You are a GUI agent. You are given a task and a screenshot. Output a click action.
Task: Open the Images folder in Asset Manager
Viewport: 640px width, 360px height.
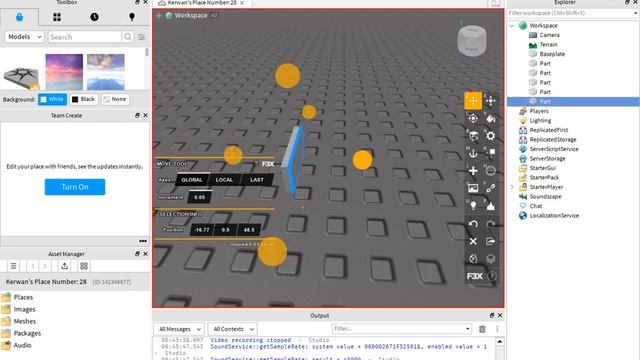pos(24,309)
